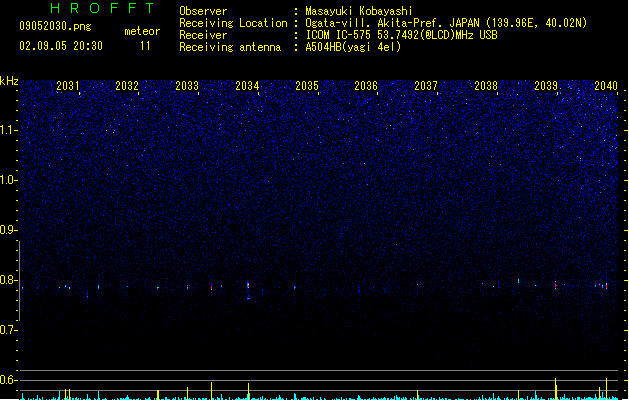Screen dimensions: 629x400
Task: Click the kHz axis unit label
Action: pyautogui.click(x=9, y=81)
